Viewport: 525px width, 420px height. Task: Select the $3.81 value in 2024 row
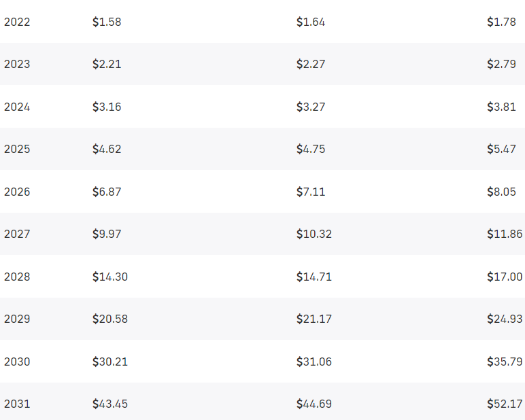501,107
